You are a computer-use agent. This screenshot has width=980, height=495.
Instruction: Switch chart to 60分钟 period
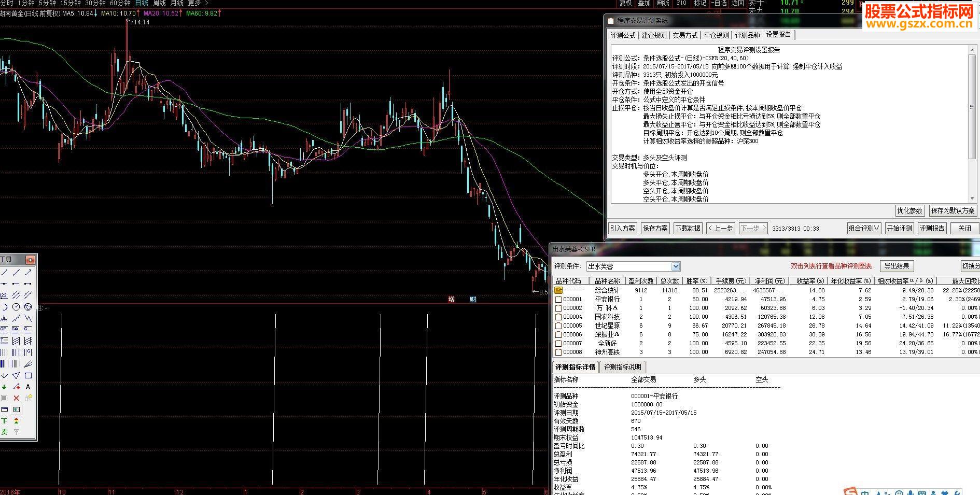120,3
